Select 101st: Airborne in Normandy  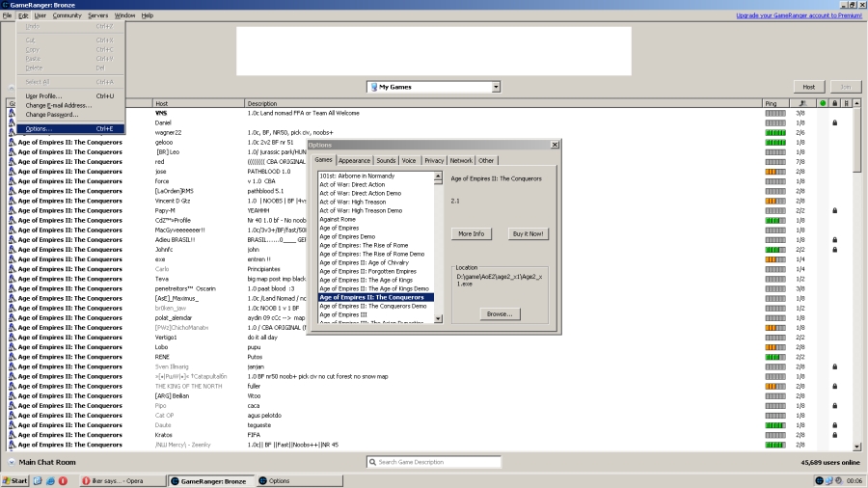pyautogui.click(x=376, y=176)
